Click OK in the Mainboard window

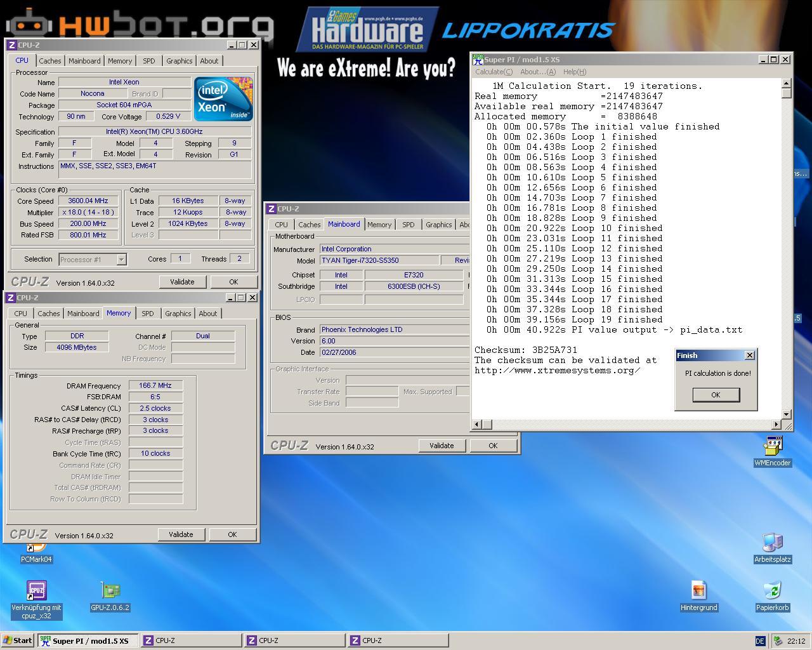tap(493, 446)
